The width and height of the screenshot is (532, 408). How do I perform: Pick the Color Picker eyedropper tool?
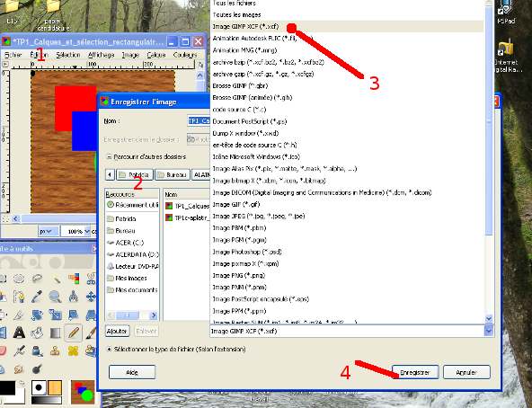[37, 297]
